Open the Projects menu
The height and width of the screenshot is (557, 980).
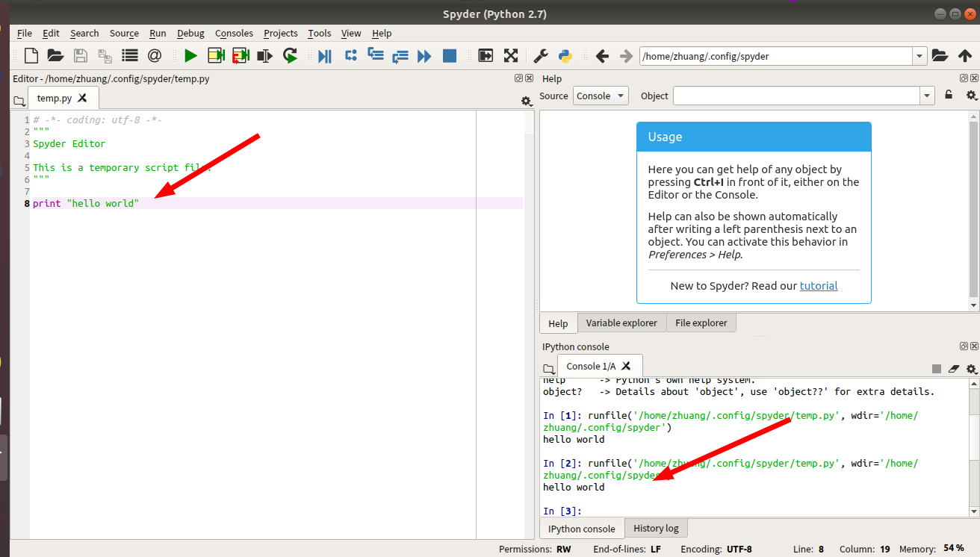(281, 33)
